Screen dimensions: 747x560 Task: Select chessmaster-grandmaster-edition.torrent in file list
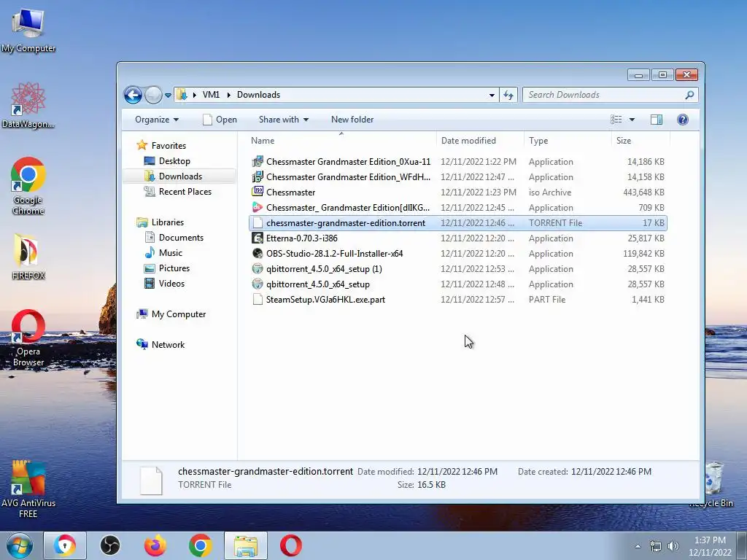tap(457, 223)
